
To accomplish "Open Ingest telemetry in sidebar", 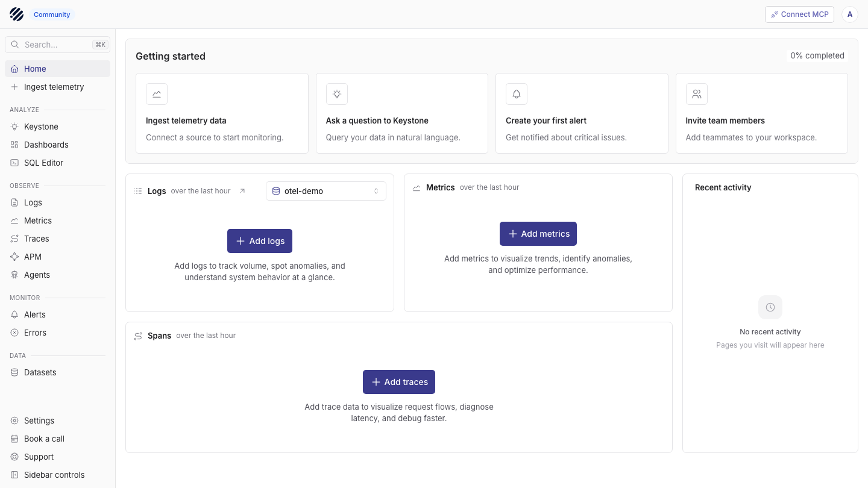I will pos(57,87).
